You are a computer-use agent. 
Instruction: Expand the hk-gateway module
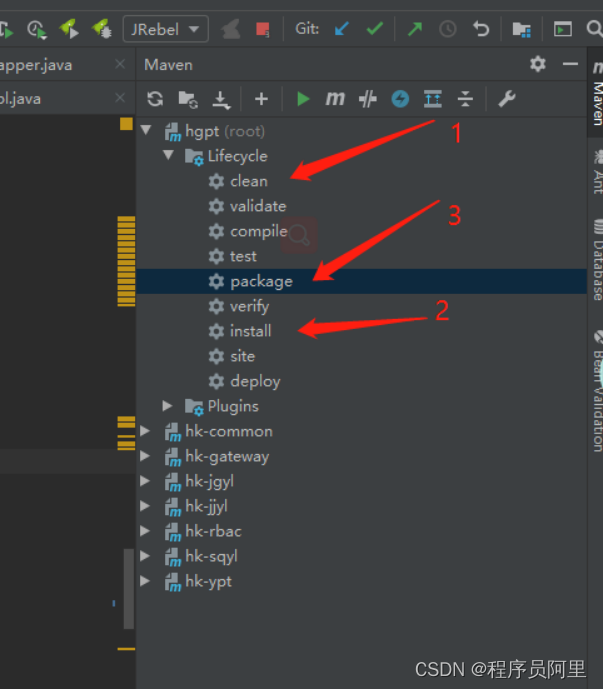[145, 456]
